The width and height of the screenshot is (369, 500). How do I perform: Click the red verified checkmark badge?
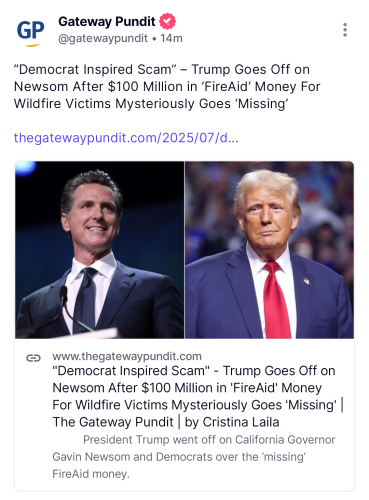click(x=167, y=21)
